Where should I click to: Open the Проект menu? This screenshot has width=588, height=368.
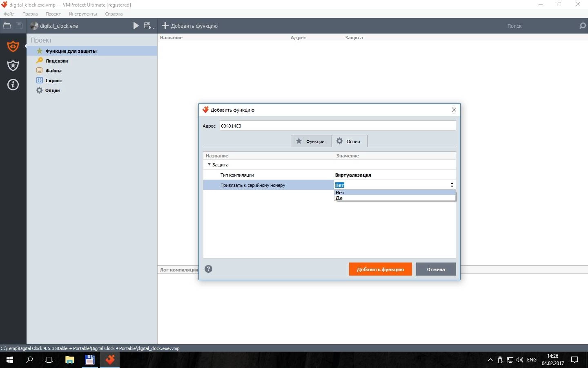coord(53,14)
